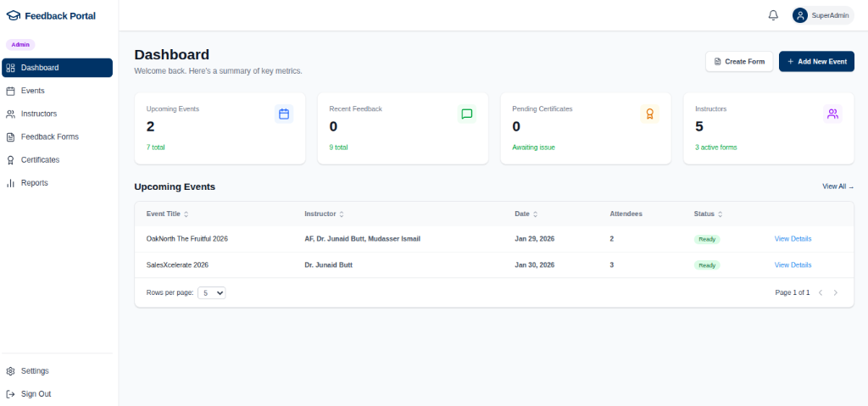The width and height of the screenshot is (868, 406).
Task: Click the Add New Event button
Action: point(816,62)
